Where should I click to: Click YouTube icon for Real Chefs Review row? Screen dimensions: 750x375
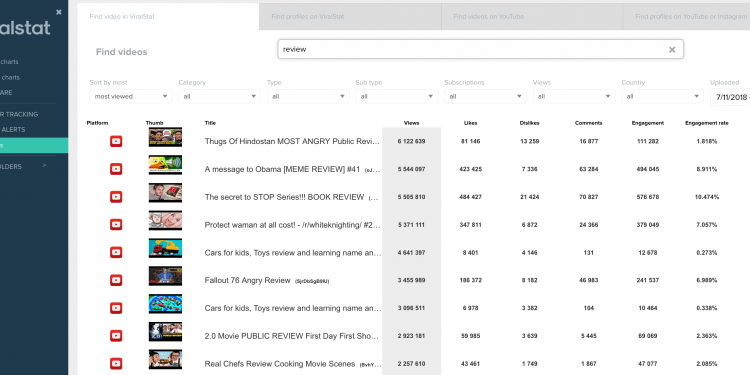[116, 364]
